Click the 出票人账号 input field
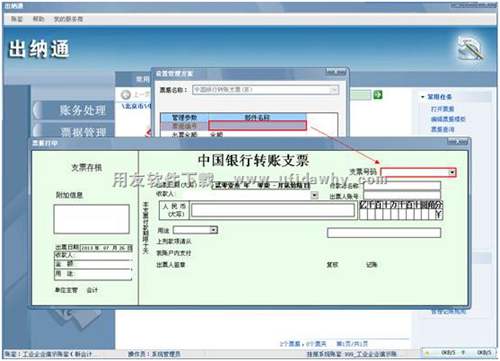The height and width of the screenshot is (361, 500). point(402,196)
